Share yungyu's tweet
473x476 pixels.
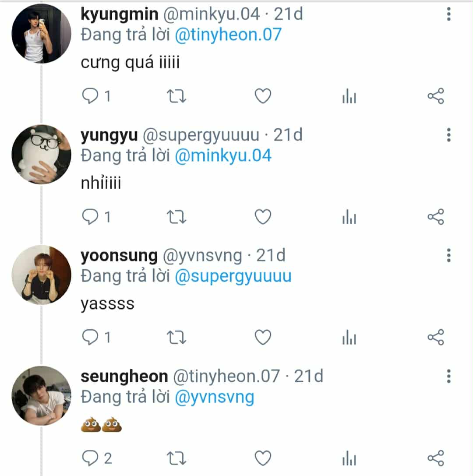pos(435,217)
